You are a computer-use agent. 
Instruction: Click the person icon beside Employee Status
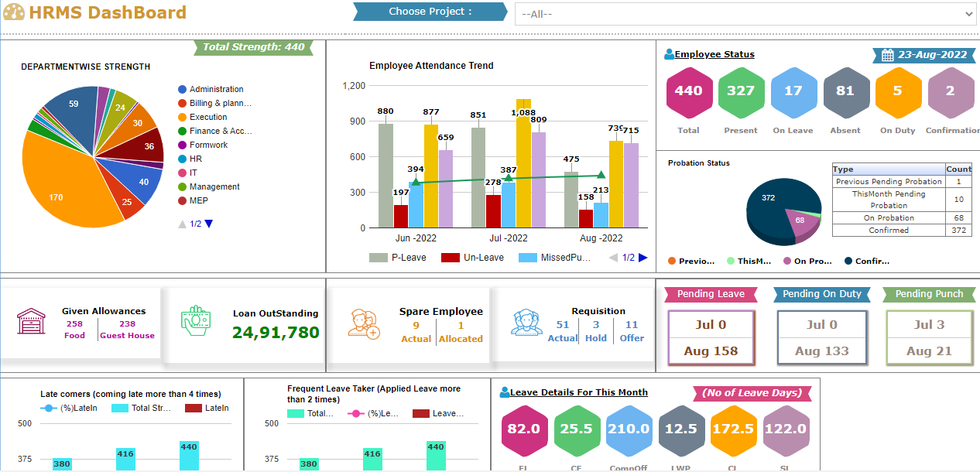[x=669, y=54]
